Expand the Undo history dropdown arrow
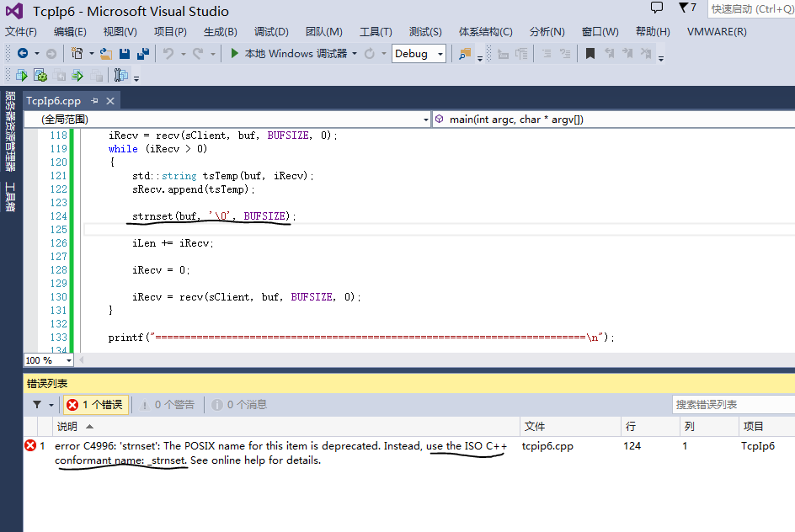 (x=183, y=54)
